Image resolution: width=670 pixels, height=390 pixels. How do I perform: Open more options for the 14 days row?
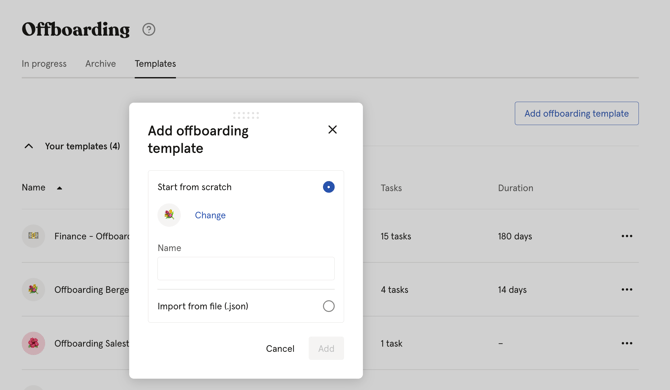coord(627,290)
